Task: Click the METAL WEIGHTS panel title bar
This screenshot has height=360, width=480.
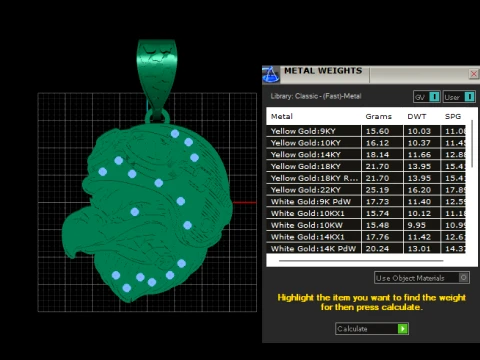Action: pyautogui.click(x=370, y=74)
